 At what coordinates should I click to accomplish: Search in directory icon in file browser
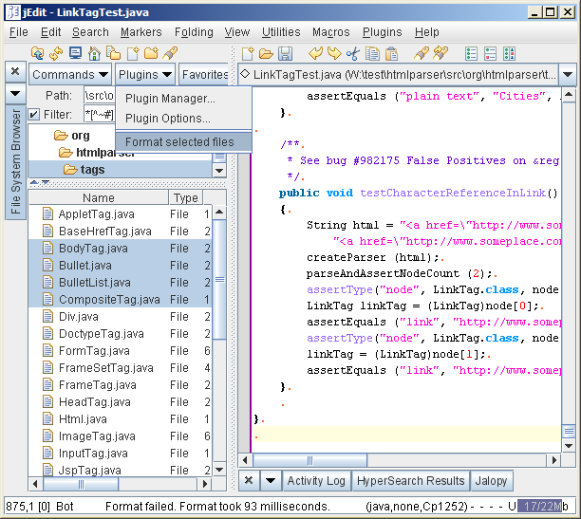170,54
